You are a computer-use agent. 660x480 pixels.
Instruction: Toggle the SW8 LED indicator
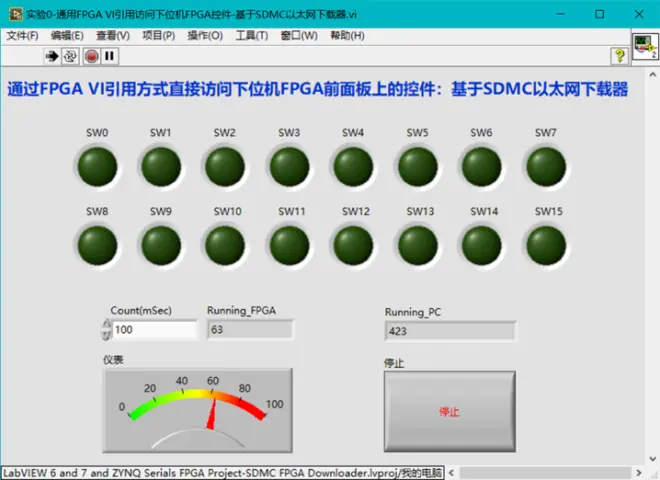point(98,245)
